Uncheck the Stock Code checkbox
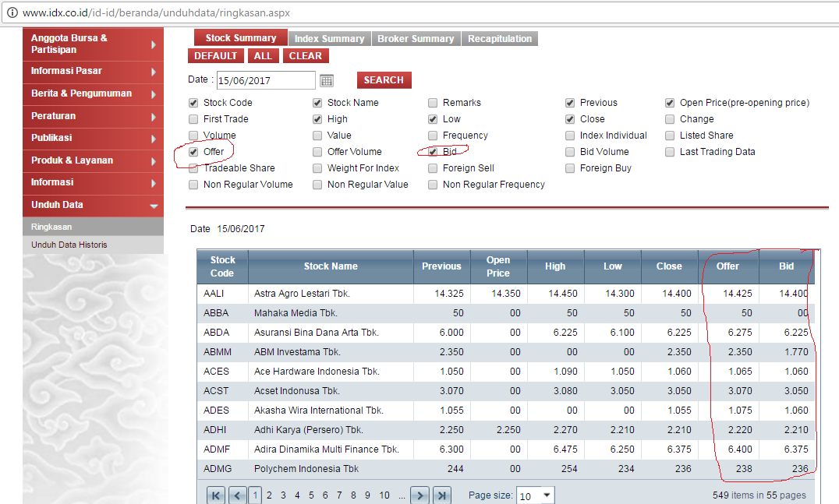Screen dimensions: 839x504 pos(193,102)
